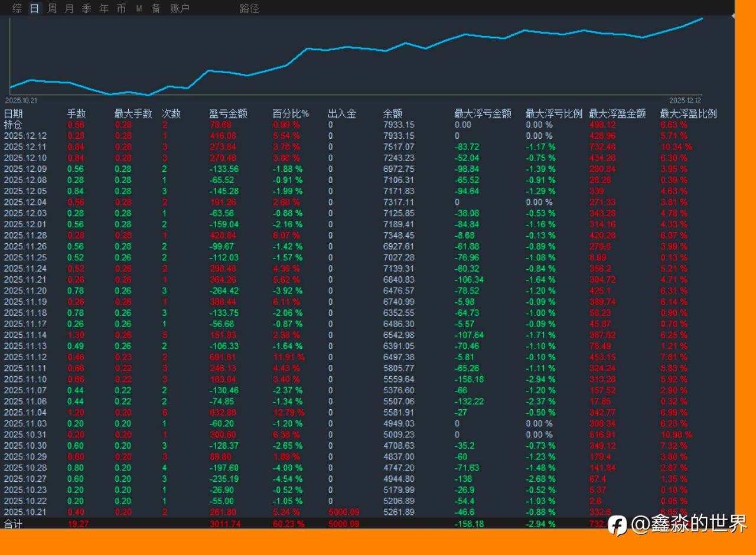Click the M tab

pos(139,8)
